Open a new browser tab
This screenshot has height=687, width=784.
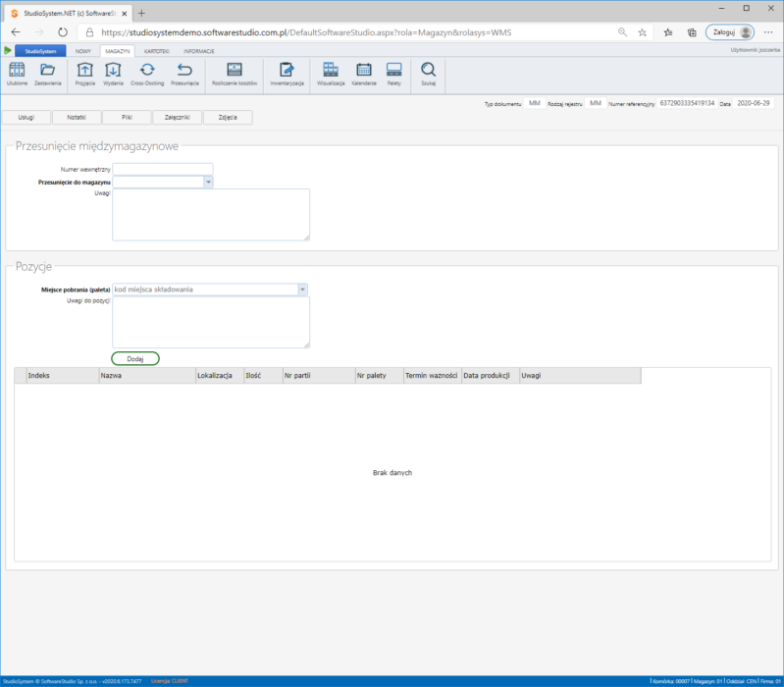pyautogui.click(x=141, y=14)
